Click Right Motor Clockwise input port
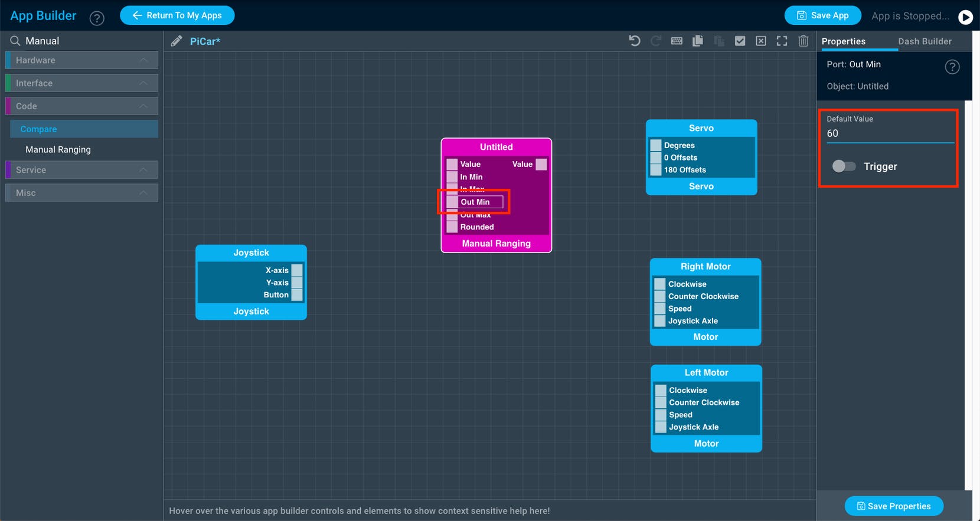The height and width of the screenshot is (521, 980). [x=660, y=284]
